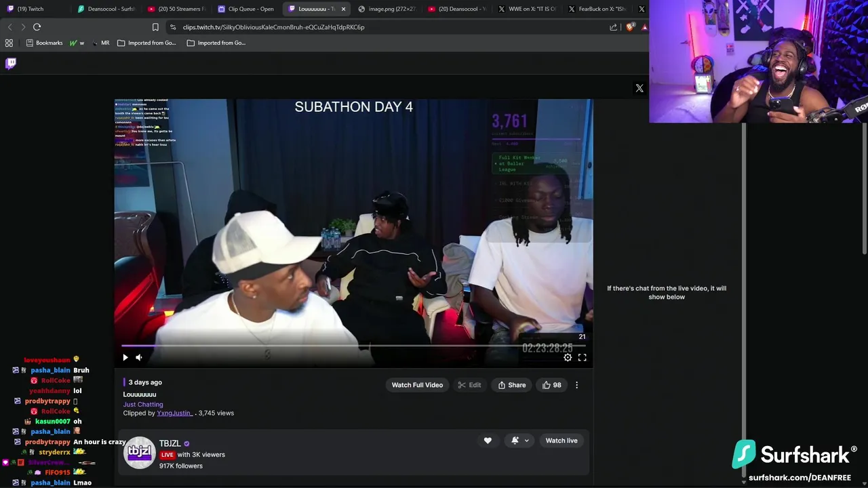Open the browser apps grid icon
This screenshot has width=868, height=488.
pyautogui.click(x=9, y=43)
